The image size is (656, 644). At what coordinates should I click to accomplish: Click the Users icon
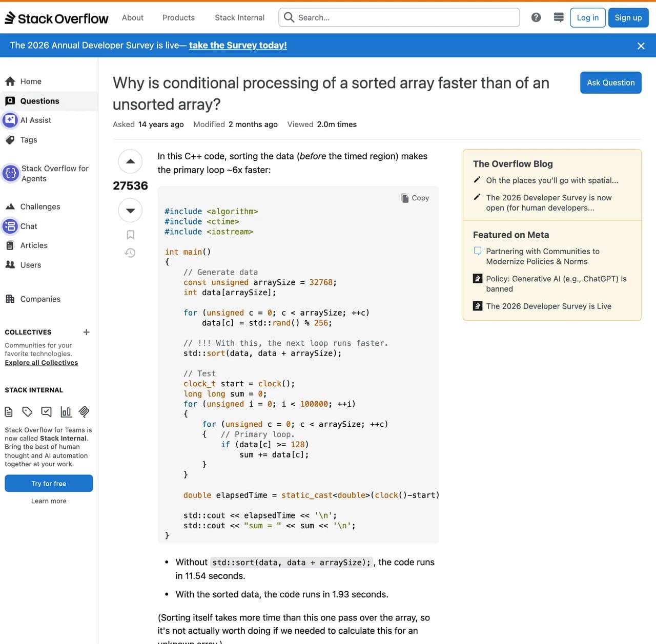(10, 265)
